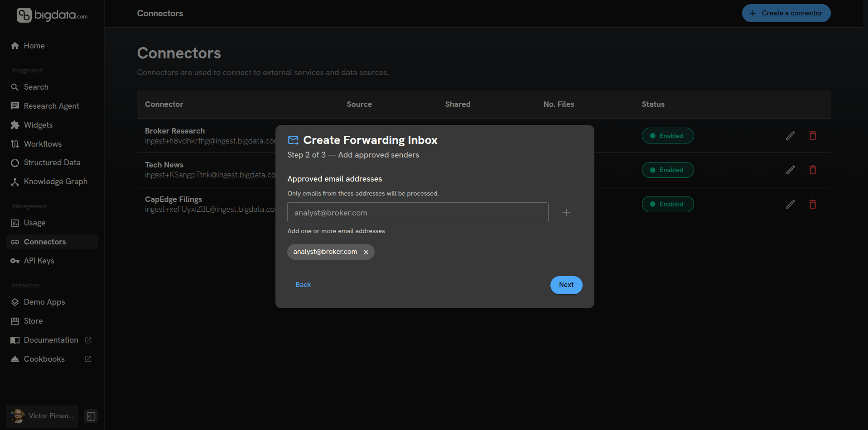868x430 pixels.
Task: Click the No. Files column header
Action: coord(559,104)
